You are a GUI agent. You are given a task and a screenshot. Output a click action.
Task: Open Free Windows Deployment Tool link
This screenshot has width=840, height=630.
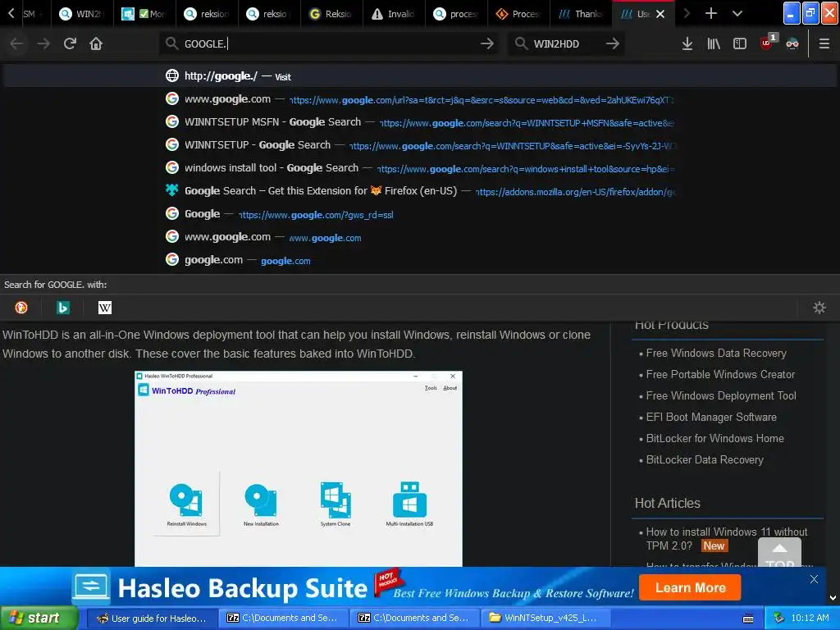pos(721,396)
